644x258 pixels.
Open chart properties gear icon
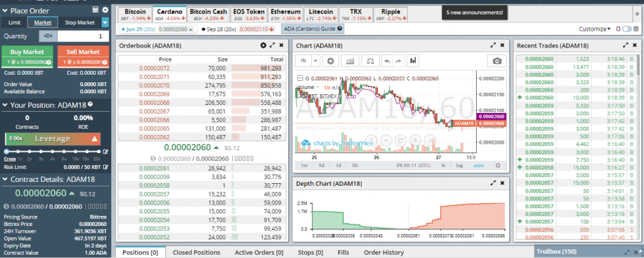coord(329,61)
